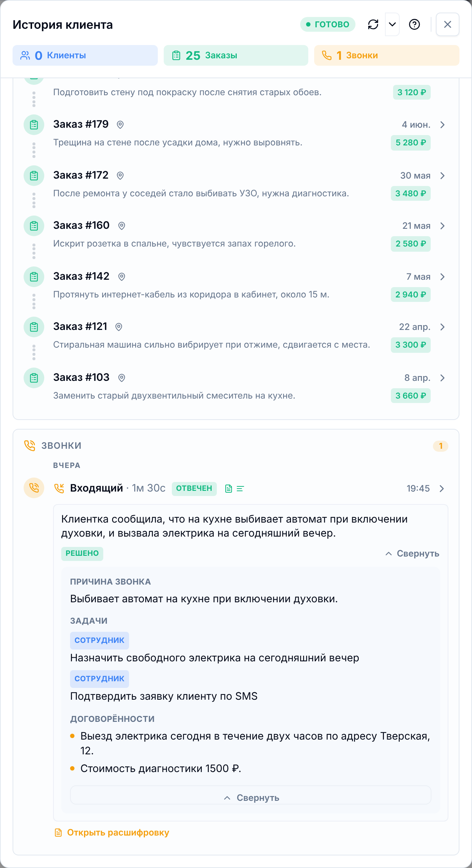Close the История клиента panel

coord(448,24)
